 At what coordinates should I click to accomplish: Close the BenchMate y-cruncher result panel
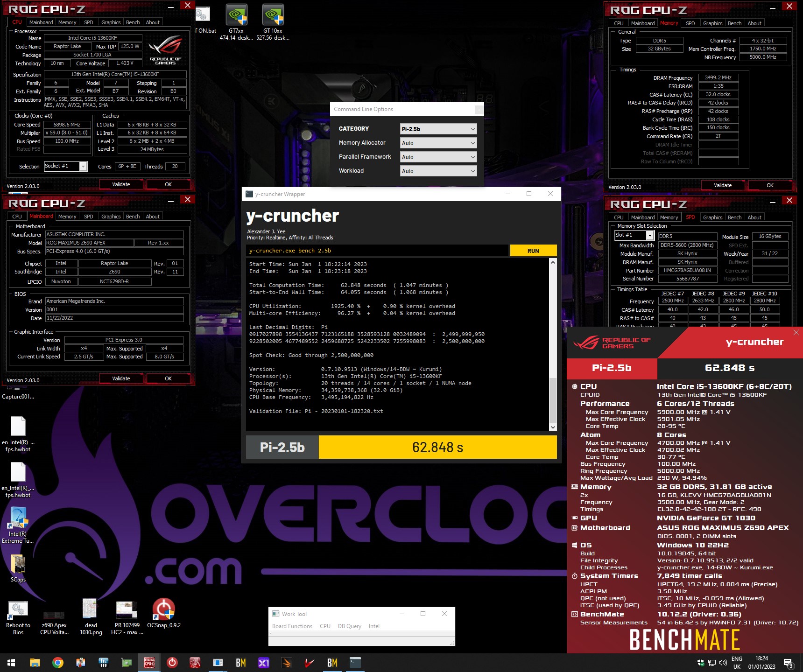coord(796,332)
